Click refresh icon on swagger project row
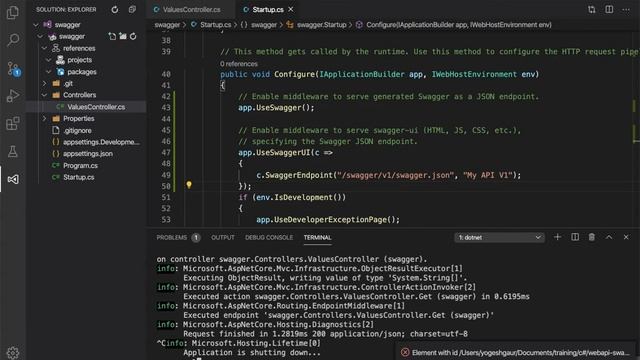 133,36
